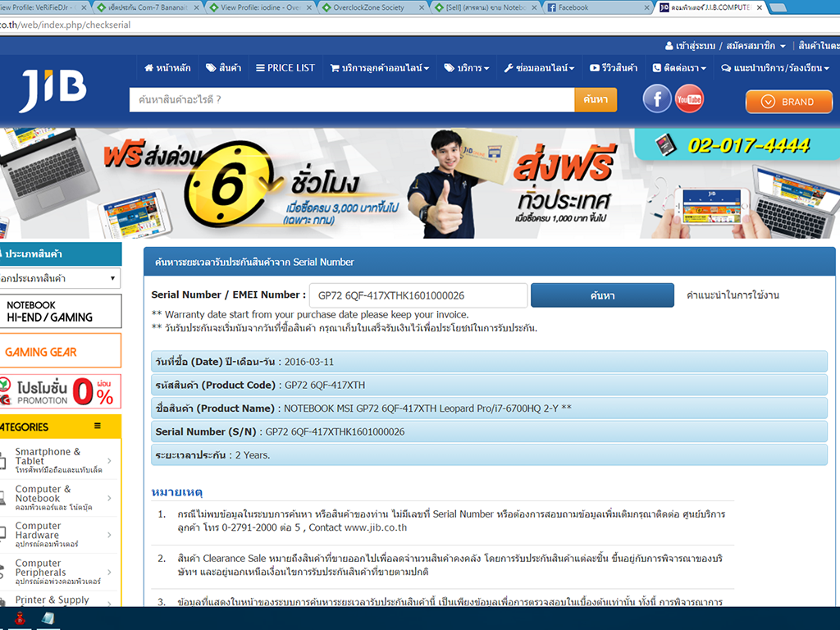Expand บริการลูกค้าออนไลน์ dropdown menu
The height and width of the screenshot is (630, 840).
click(x=379, y=68)
